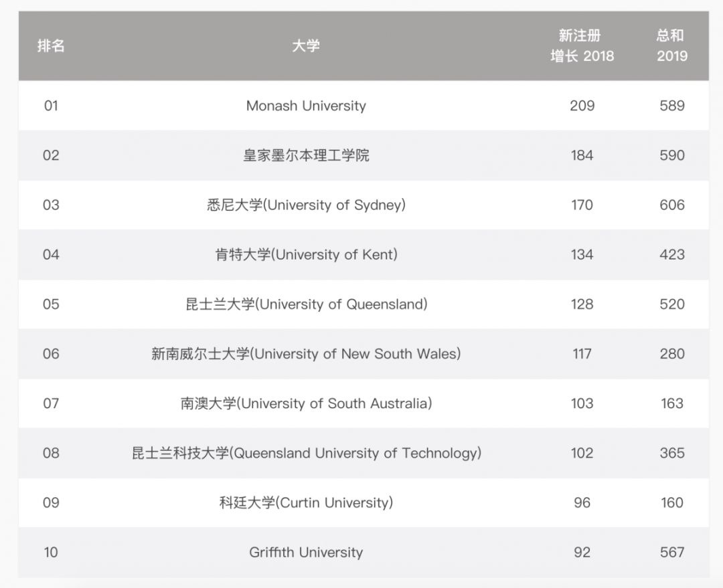Click value 209 in Monash row
The height and width of the screenshot is (588, 723).
(x=582, y=106)
